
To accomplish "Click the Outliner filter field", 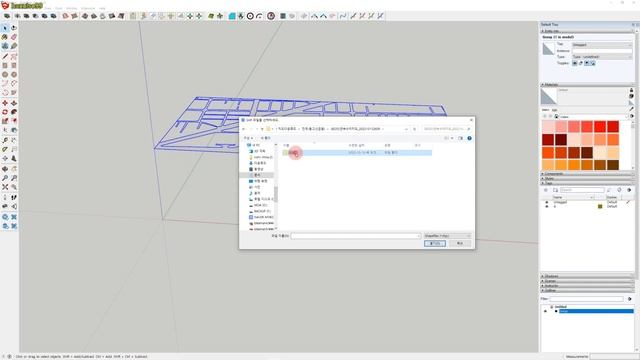I will click(587, 299).
